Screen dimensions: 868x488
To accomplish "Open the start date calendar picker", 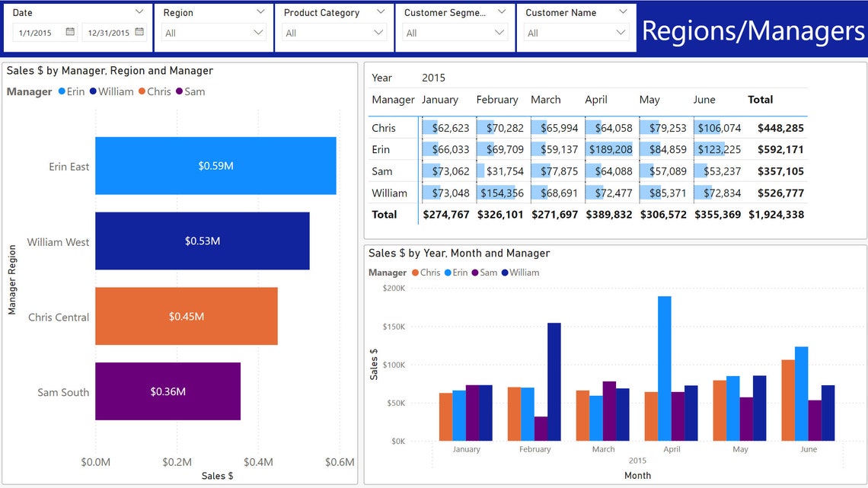I will (69, 33).
